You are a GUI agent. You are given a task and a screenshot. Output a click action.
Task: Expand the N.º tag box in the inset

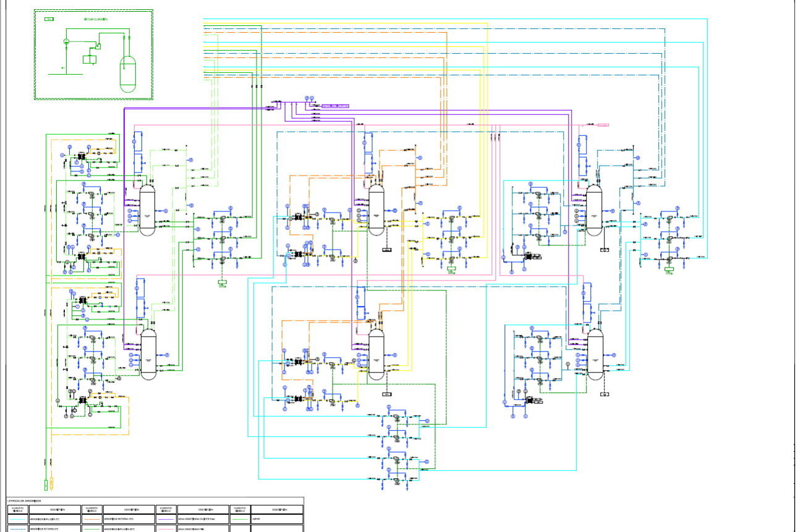coord(49,19)
